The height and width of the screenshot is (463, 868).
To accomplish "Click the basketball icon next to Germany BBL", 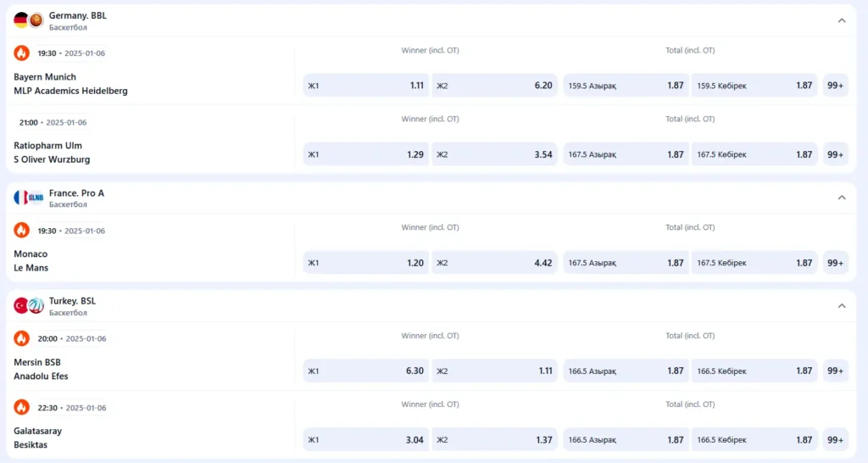I will pyautogui.click(x=36, y=20).
